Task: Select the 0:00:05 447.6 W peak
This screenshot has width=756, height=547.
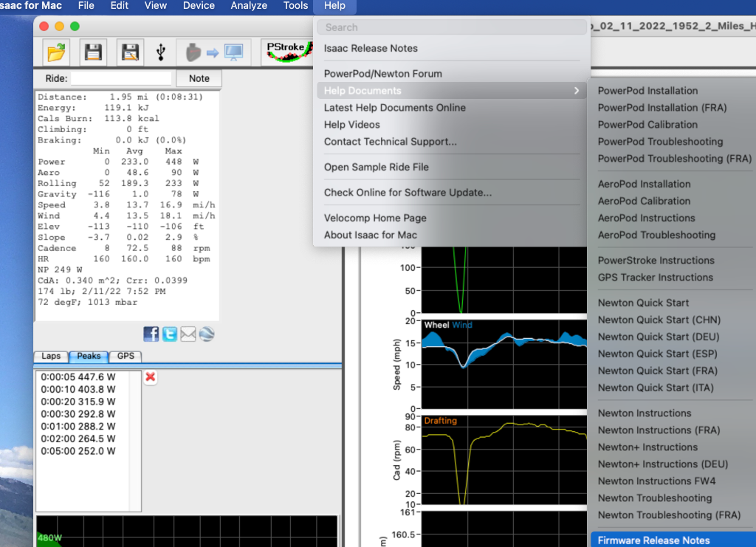Action: click(x=78, y=377)
